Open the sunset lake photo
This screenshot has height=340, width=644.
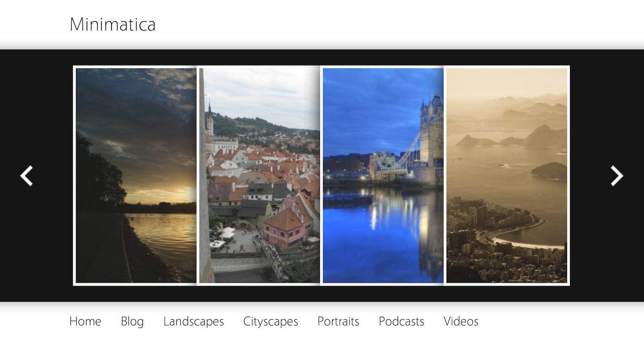click(136, 175)
